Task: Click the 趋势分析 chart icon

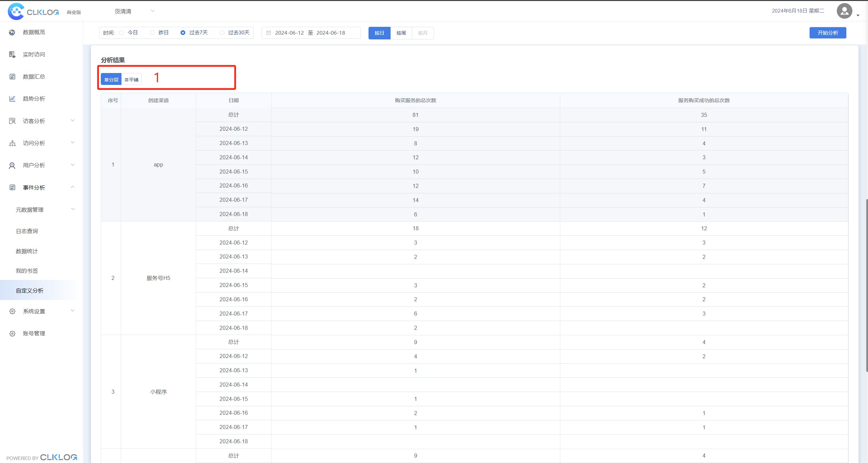Action: [x=12, y=99]
